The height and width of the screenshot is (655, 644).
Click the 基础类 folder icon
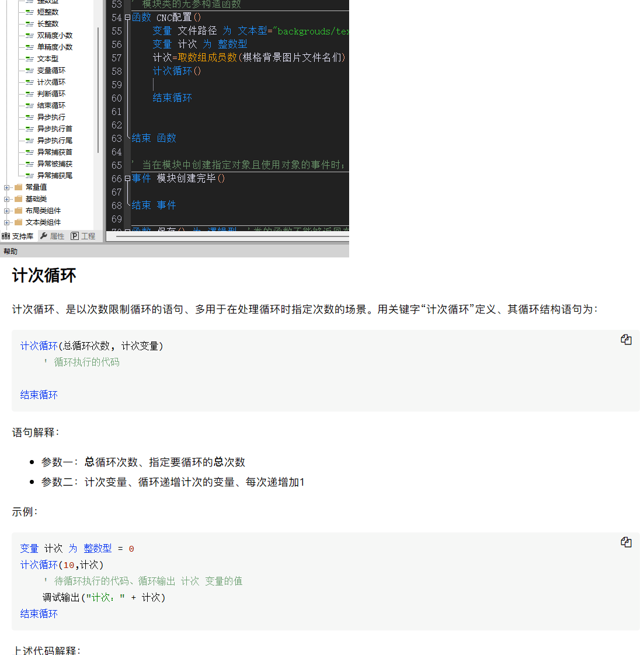[x=19, y=199]
